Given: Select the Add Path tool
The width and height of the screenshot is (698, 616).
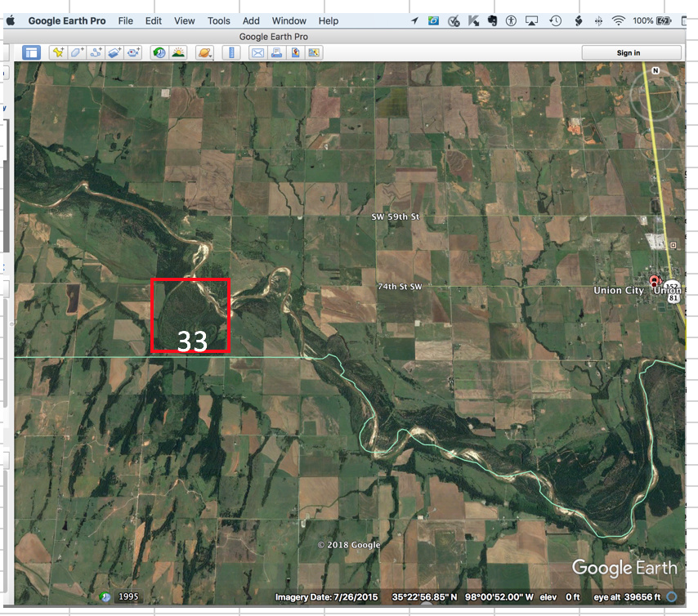Looking at the screenshot, I should point(96,52).
